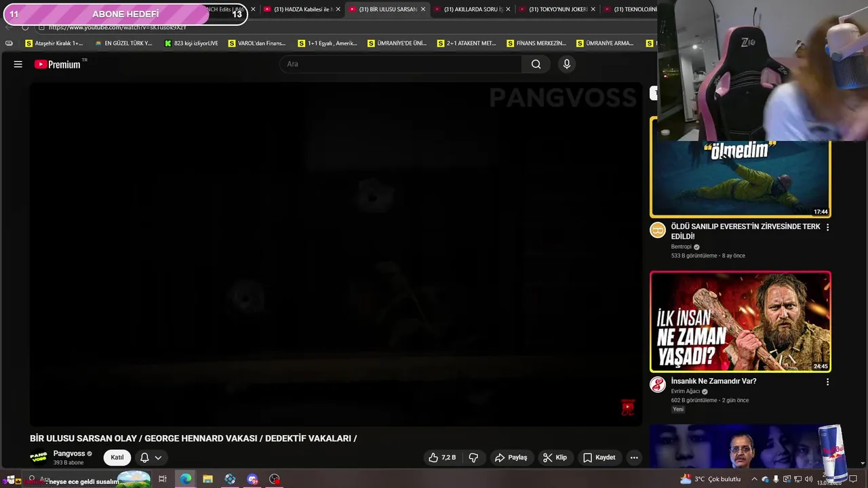Open the ÖLDÜ SANILIP EVEREST'İN ZİRVESİNDE title
868x488 pixels.
(745, 231)
